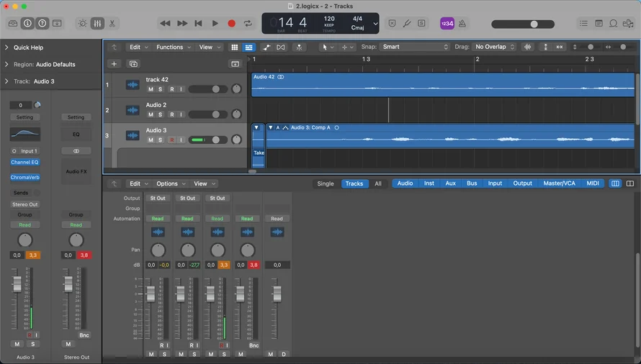Show the Flex view icon in toolbar
Viewport: 641px width, 364px height.
281,47
